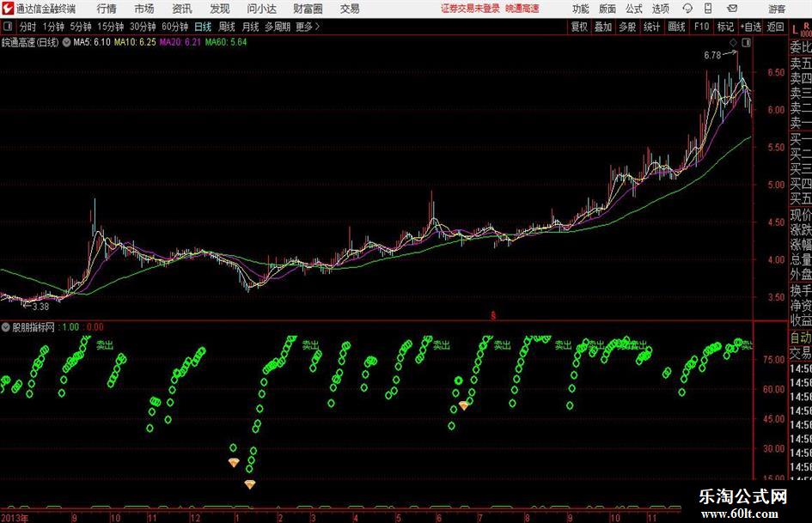Click the first 卖出 signal label

pyautogui.click(x=104, y=345)
